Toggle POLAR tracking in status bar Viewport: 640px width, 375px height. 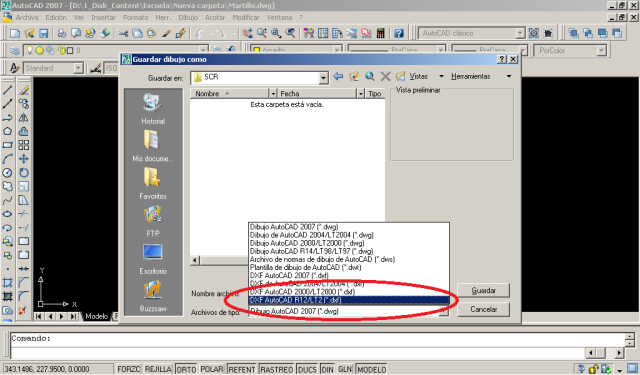212,369
